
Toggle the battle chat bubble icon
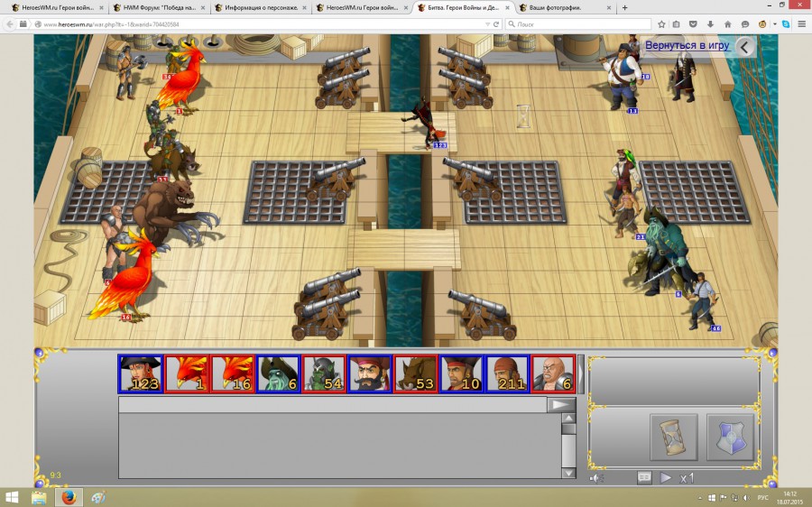(644, 477)
